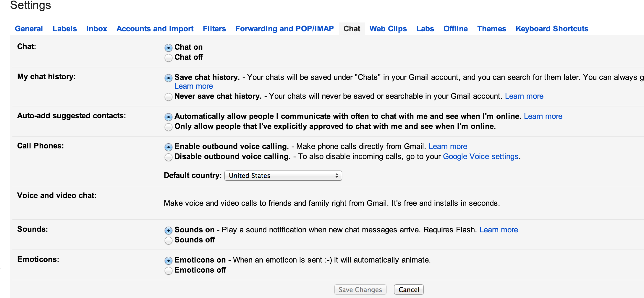Open the Labels settings tab
This screenshot has width=644, height=298.
coord(65,29)
